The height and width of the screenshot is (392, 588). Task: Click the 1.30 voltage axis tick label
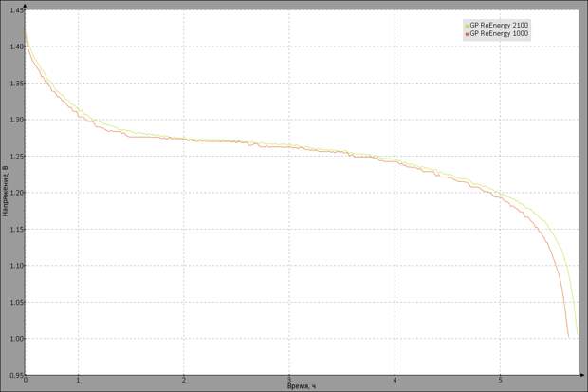coord(15,120)
